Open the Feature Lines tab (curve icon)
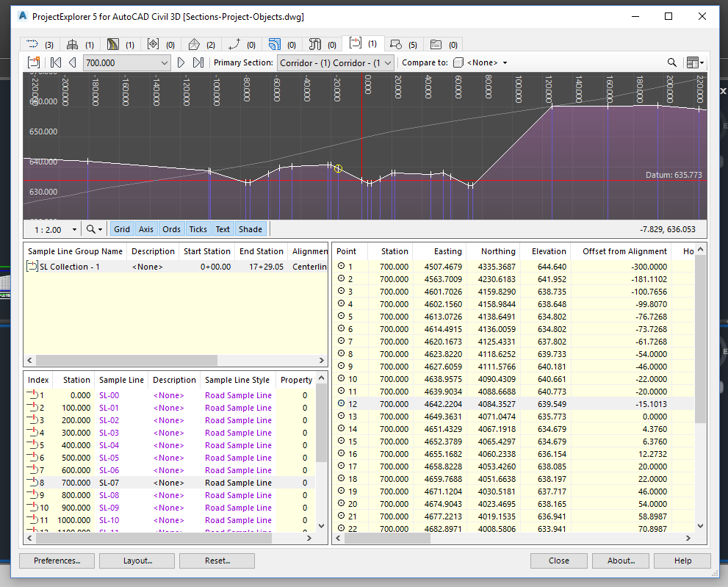 point(242,44)
